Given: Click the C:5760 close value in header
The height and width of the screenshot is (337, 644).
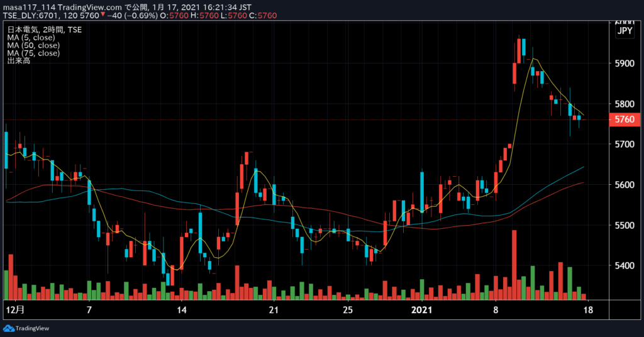Looking at the screenshot, I should coord(264,16).
